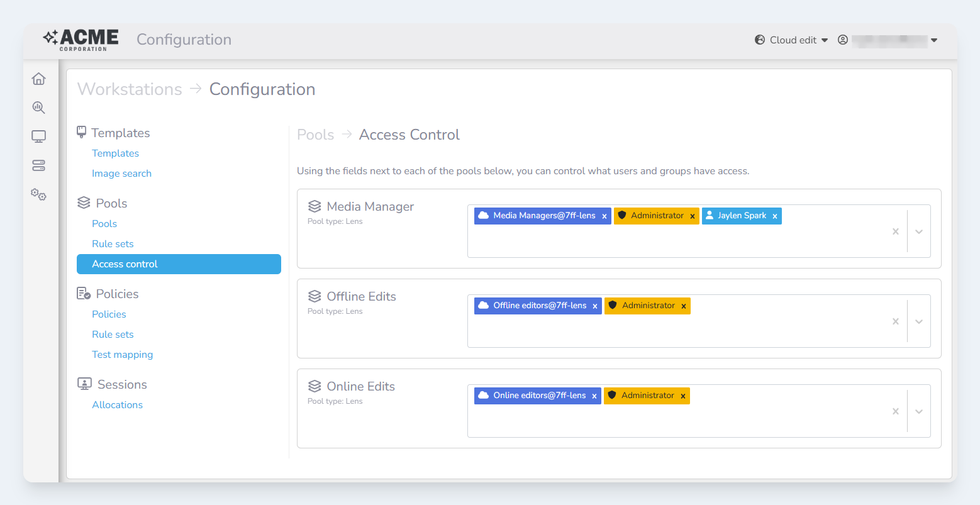Click the servers sidebar icon

38,165
